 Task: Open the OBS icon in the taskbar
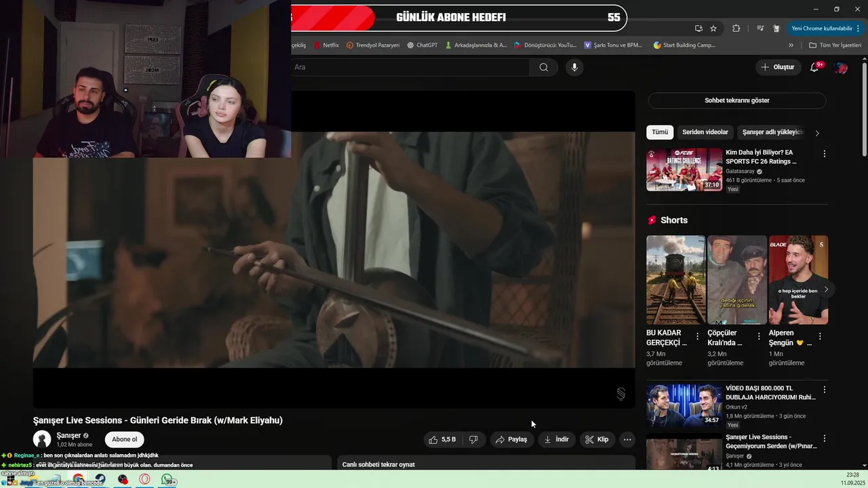coord(123,479)
